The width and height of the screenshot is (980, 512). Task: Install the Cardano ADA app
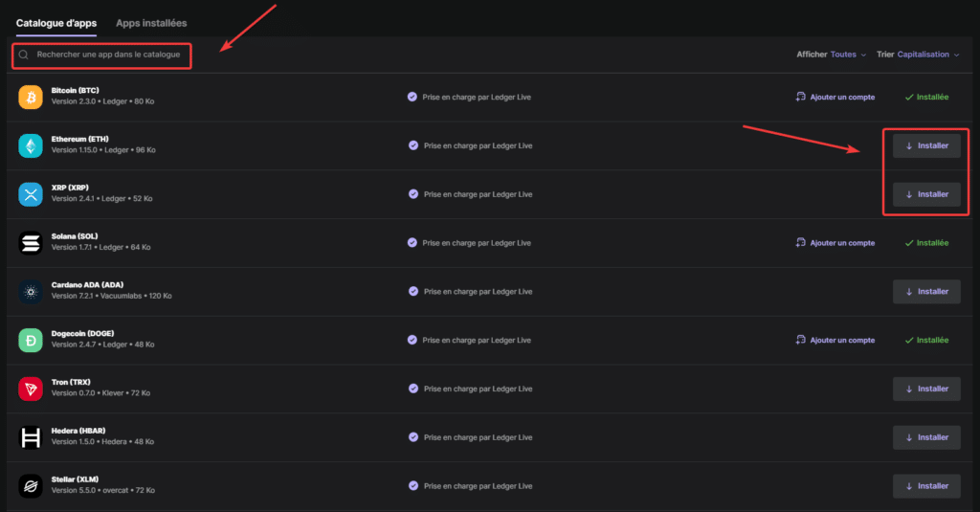pos(926,292)
